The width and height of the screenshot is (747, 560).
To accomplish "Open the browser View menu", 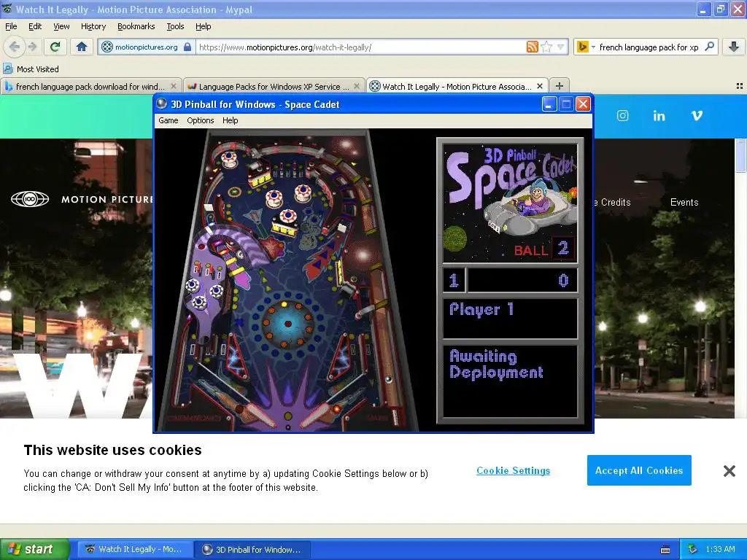I will (61, 26).
